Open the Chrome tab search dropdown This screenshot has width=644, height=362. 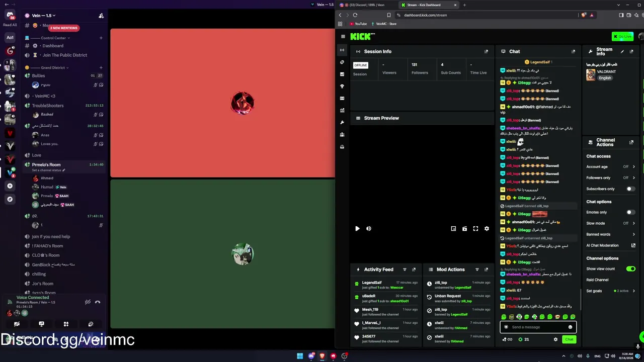(x=618, y=5)
